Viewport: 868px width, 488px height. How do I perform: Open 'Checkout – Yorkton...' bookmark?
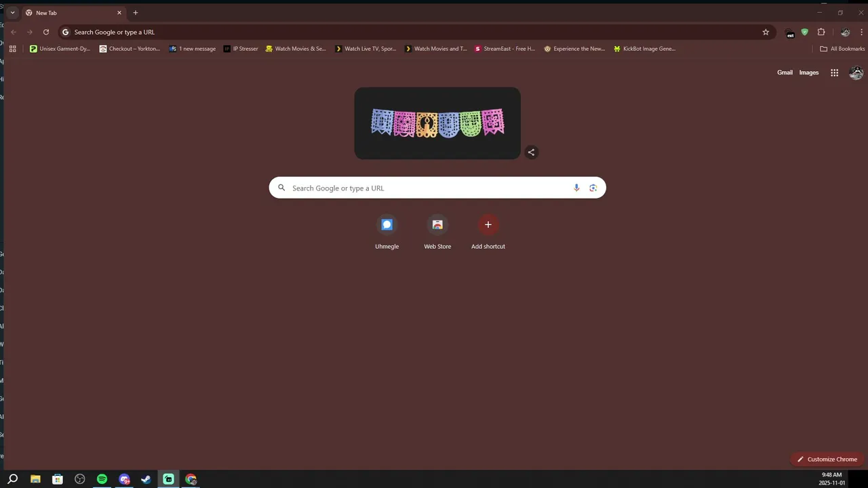130,49
